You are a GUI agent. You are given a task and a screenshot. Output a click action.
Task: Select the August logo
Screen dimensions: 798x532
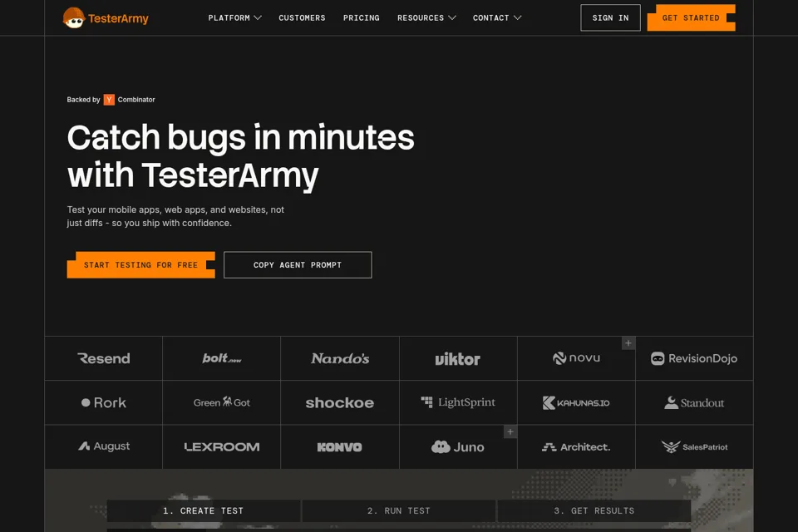pyautogui.click(x=104, y=446)
